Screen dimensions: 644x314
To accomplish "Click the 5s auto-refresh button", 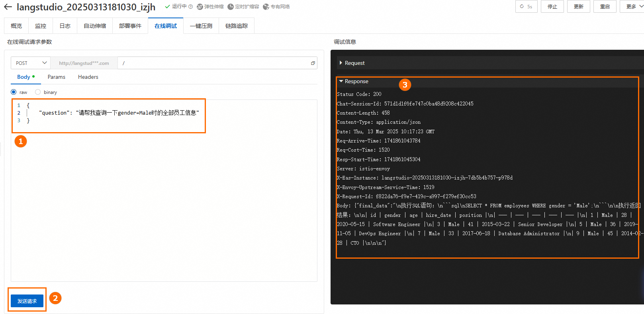I will tap(526, 6).
